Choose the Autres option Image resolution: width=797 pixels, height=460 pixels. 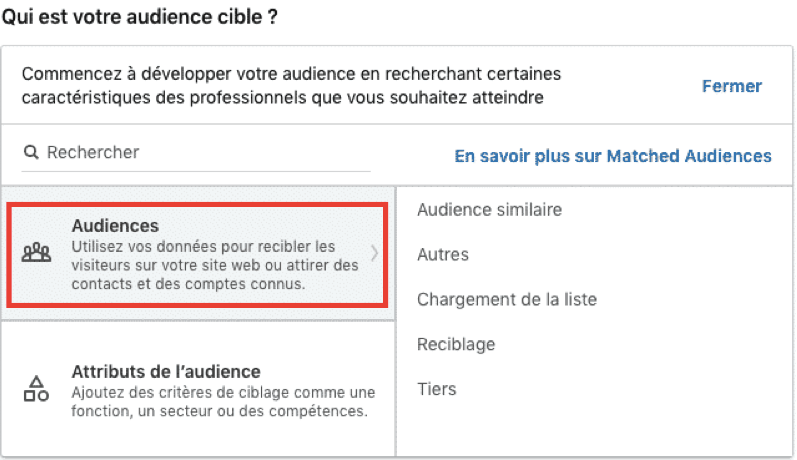443,254
